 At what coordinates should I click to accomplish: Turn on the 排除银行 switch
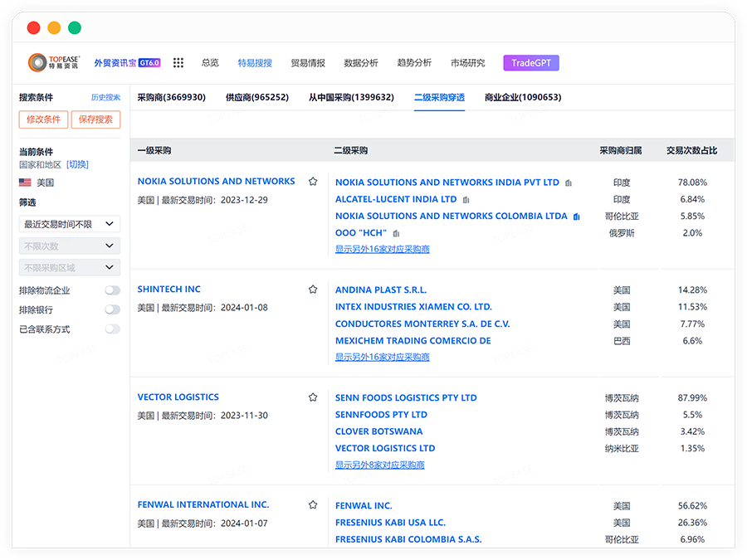tap(112, 309)
